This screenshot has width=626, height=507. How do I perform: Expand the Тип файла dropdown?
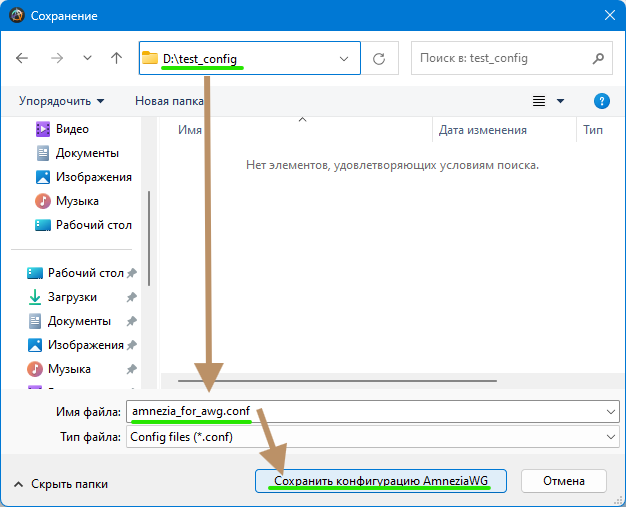pyautogui.click(x=611, y=437)
